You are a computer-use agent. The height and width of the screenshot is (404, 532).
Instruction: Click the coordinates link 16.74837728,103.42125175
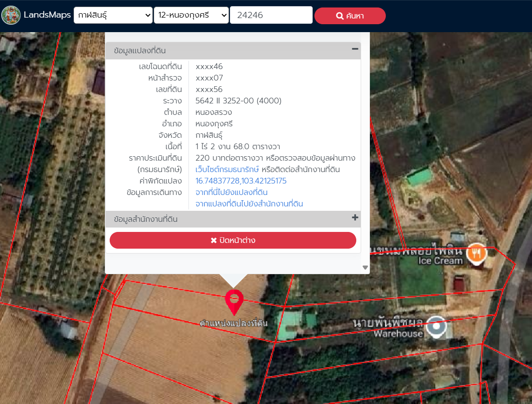241,181
